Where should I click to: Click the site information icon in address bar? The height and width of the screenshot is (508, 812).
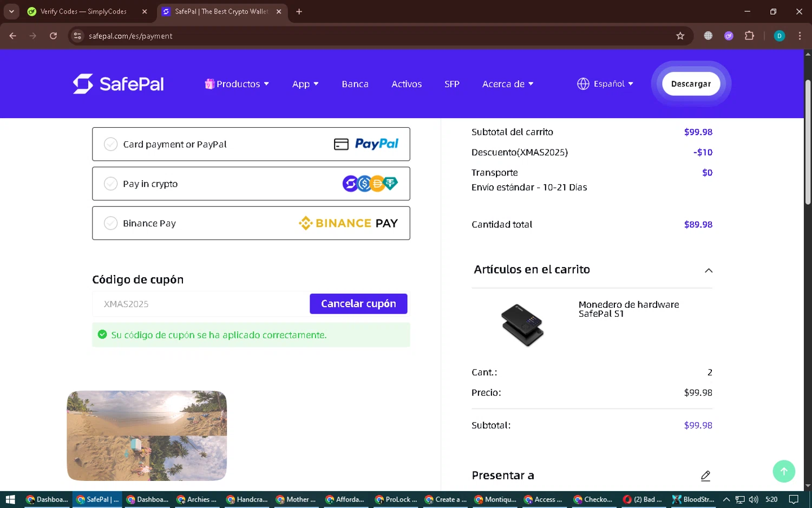click(x=77, y=36)
